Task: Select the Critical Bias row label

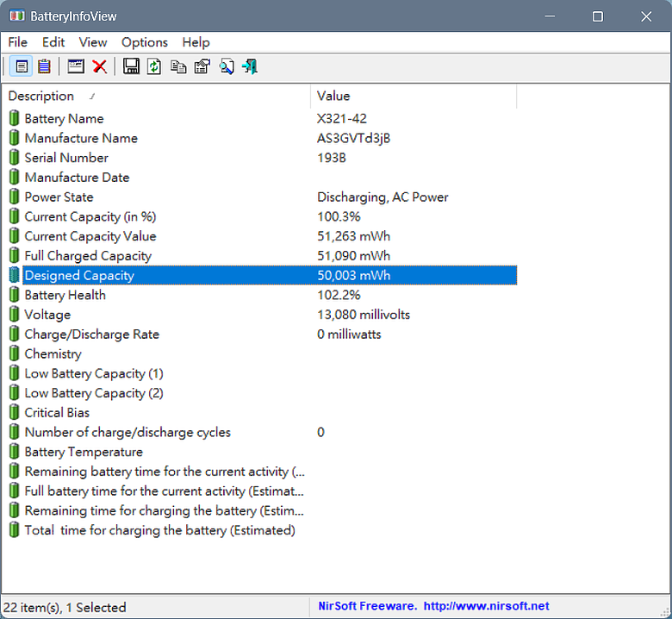Action: pyautogui.click(x=57, y=413)
